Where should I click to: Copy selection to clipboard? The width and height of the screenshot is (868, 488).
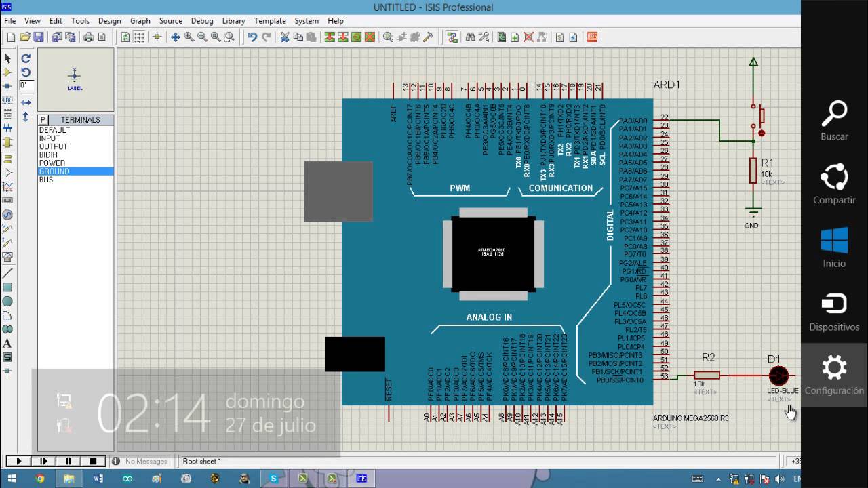(298, 37)
